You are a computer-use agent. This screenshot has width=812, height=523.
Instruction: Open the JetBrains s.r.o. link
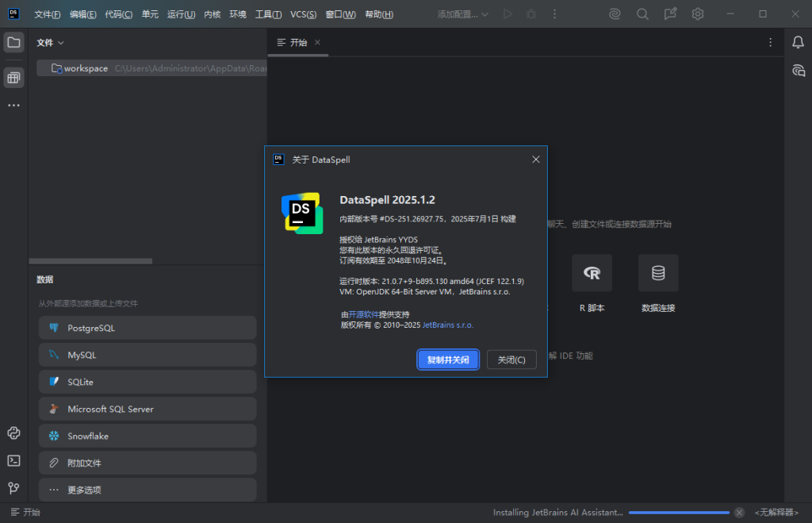[x=448, y=325]
